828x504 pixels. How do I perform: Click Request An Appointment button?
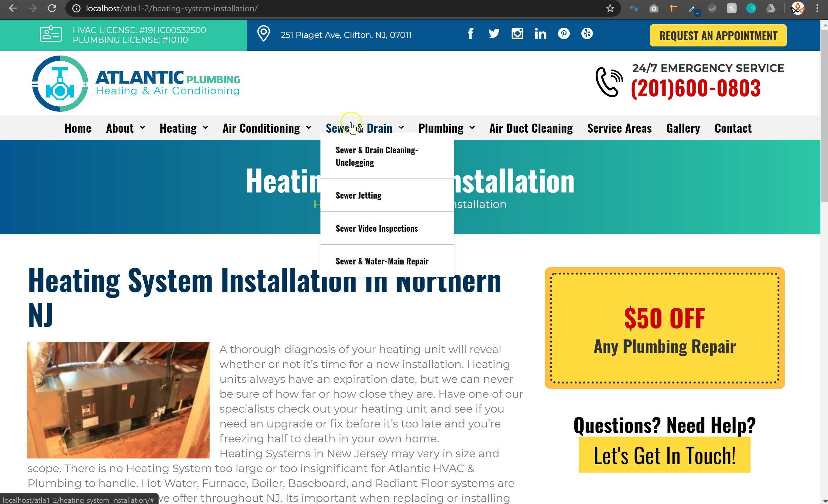pyautogui.click(x=718, y=36)
